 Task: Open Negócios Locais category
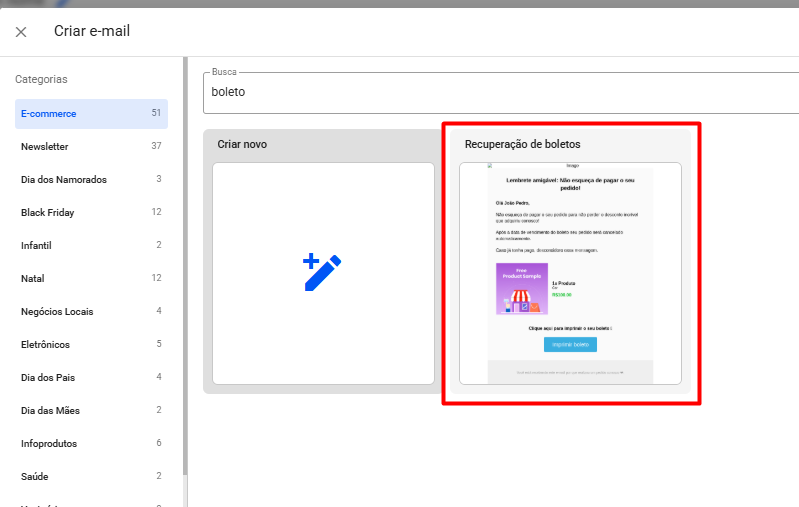(90, 311)
